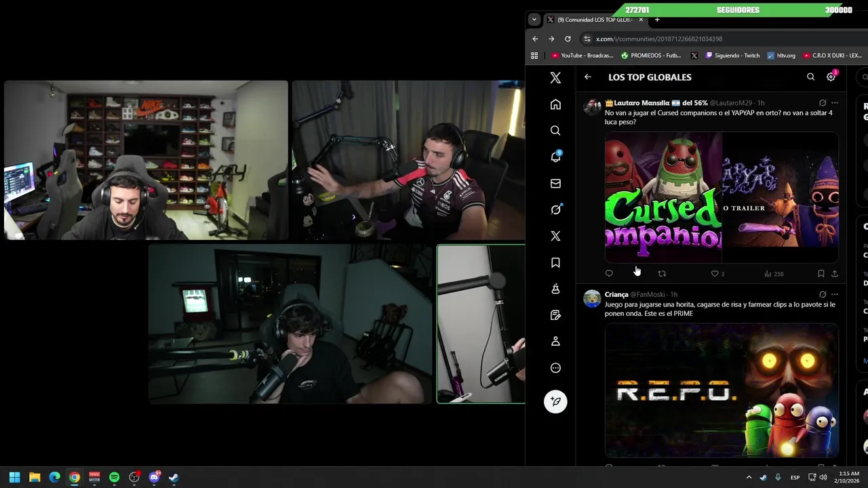Click the x.com address bar URL
The image size is (868, 488).
coord(659,39)
